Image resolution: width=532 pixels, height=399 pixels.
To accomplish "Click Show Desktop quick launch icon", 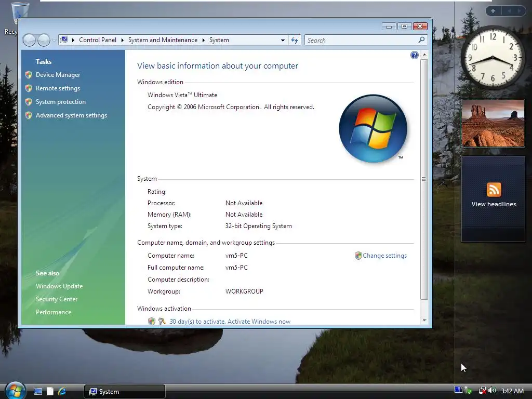I will [37, 392].
